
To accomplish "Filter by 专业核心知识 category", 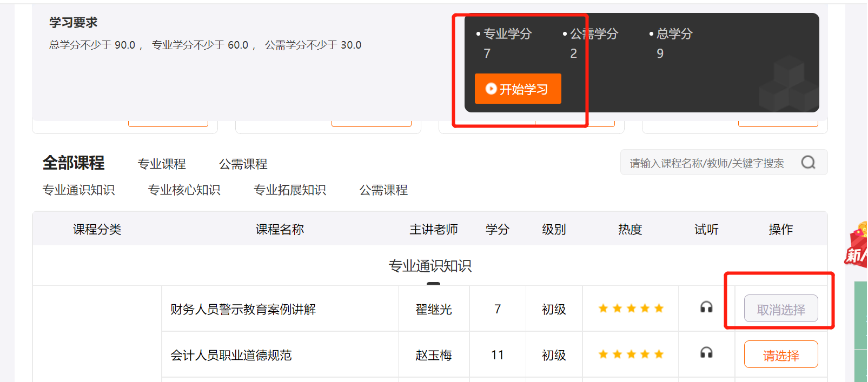I will (x=184, y=190).
